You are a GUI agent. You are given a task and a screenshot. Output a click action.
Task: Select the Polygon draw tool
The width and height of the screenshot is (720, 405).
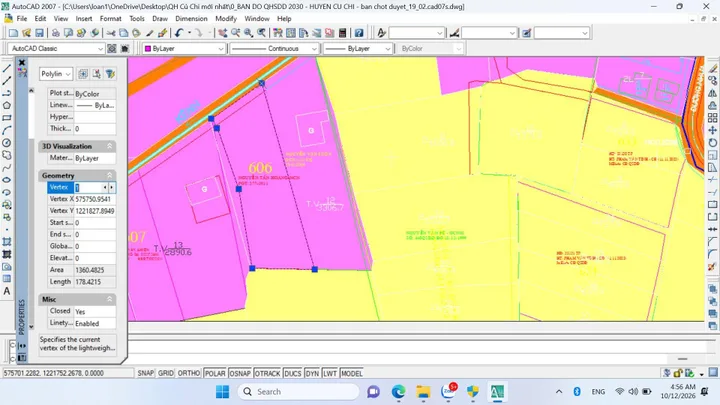[6, 106]
